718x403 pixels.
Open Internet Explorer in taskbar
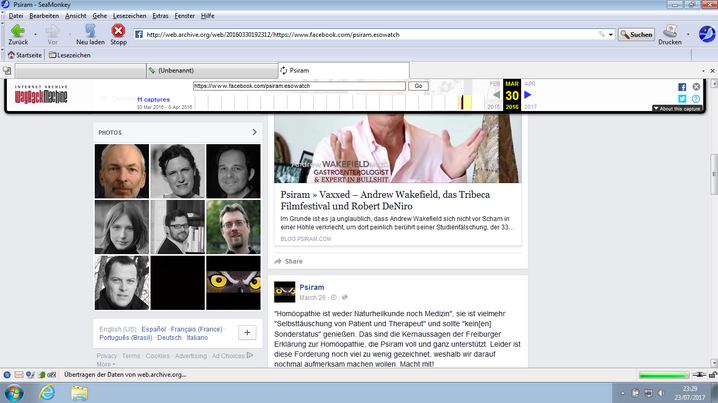47,393
